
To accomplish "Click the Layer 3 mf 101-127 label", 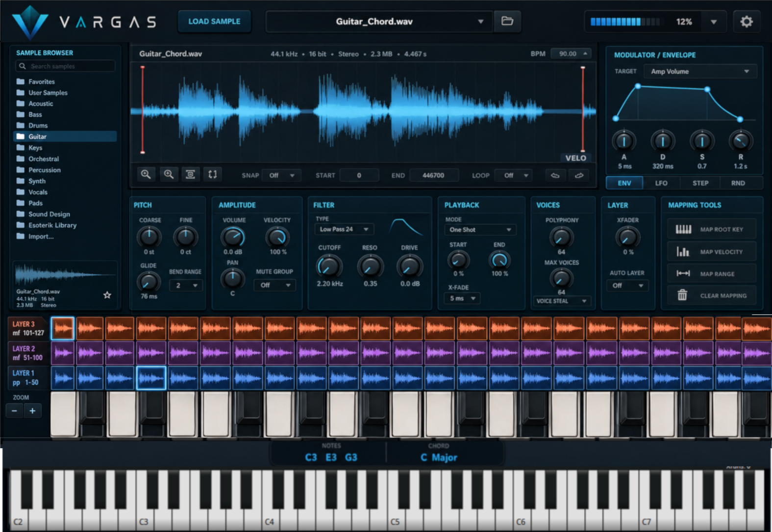I will tap(28, 328).
